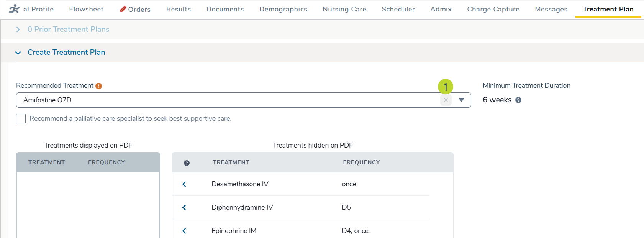Image resolution: width=644 pixels, height=238 pixels.
Task: Move Diphenhydramine IV to displayed treatments
Action: pyautogui.click(x=184, y=208)
